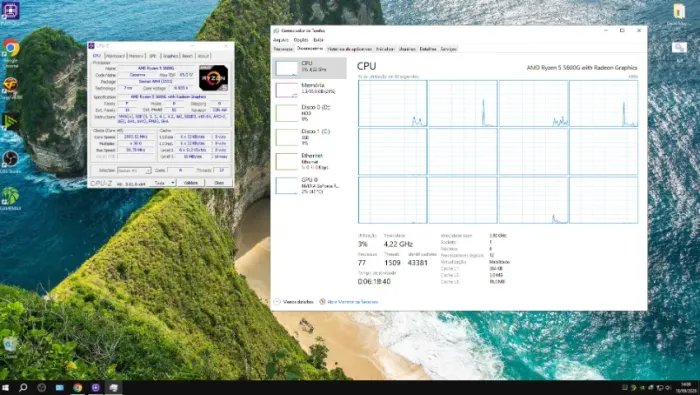Switch to the Processos tab
Image resolution: width=700 pixels, height=395 pixels.
point(283,49)
